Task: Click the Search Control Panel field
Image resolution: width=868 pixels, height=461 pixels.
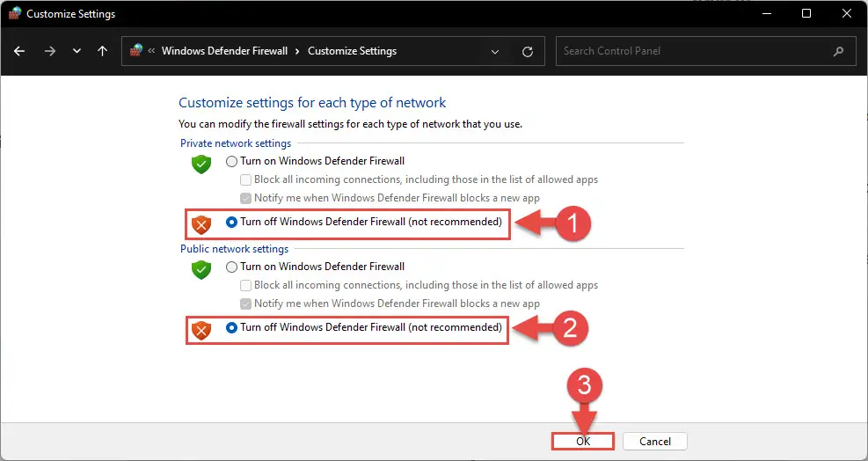Action: coord(706,51)
